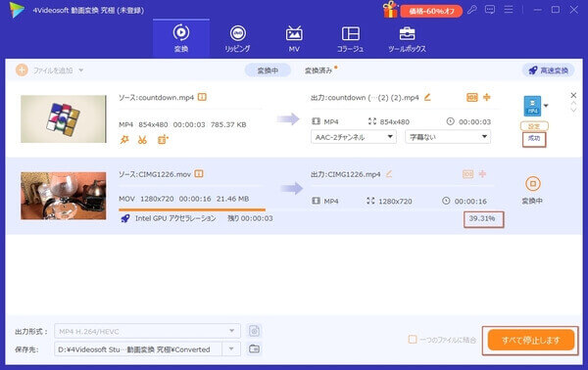Screen dimensions: 588x370
Task: Open the gift box promotion icon
Action: [x=390, y=10]
